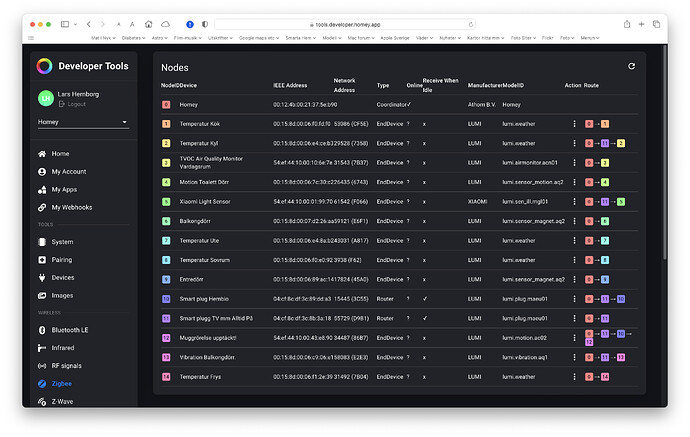Click the LH user avatar
690x437 pixels.
pyautogui.click(x=46, y=99)
